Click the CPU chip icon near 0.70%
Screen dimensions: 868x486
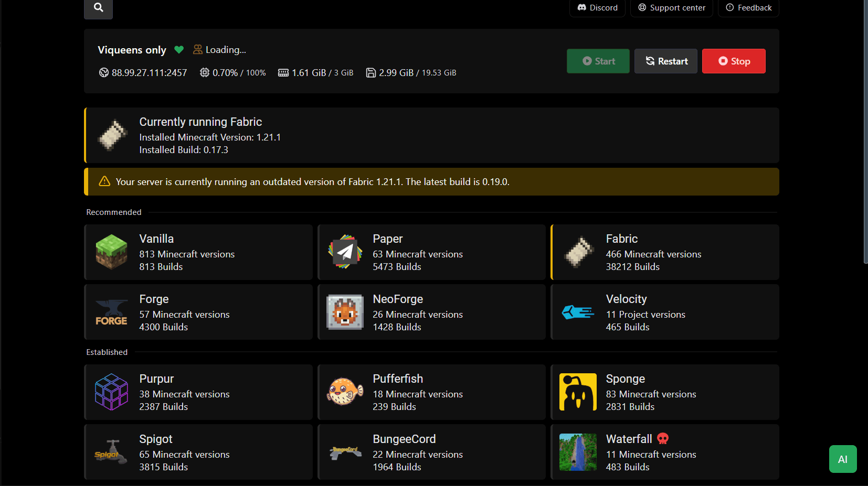coord(205,72)
